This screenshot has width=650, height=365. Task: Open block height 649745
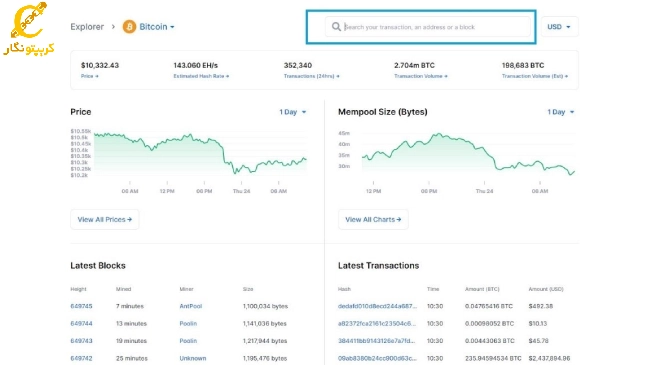81,306
